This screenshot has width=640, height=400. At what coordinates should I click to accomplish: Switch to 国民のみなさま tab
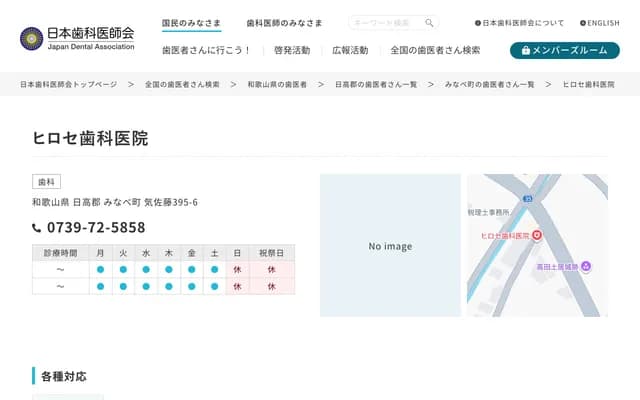click(x=192, y=22)
